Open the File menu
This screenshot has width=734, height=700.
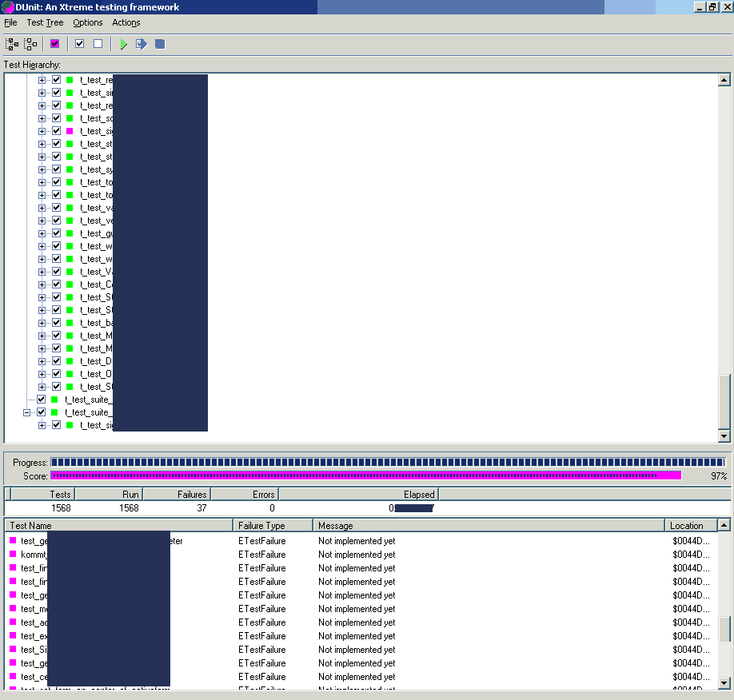(x=10, y=22)
